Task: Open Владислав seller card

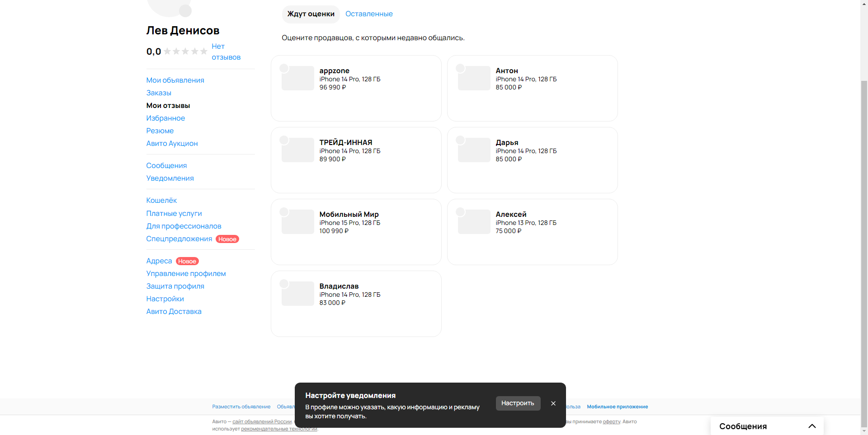Action: 356,304
